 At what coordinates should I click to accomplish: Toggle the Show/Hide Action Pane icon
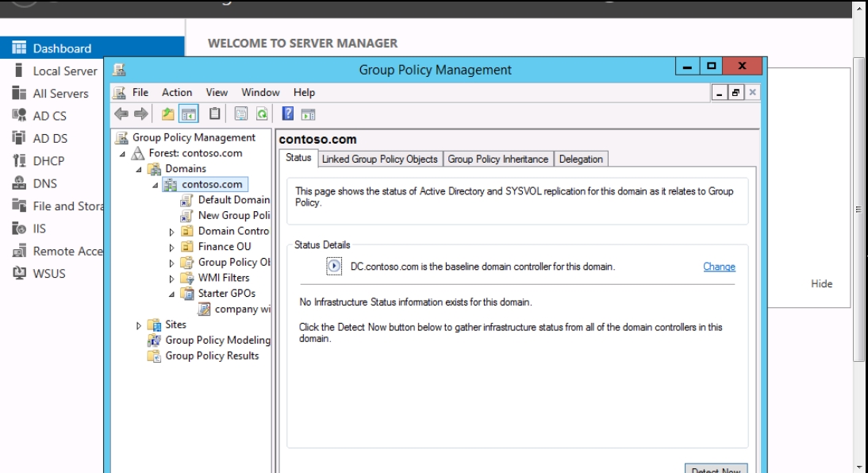point(309,114)
